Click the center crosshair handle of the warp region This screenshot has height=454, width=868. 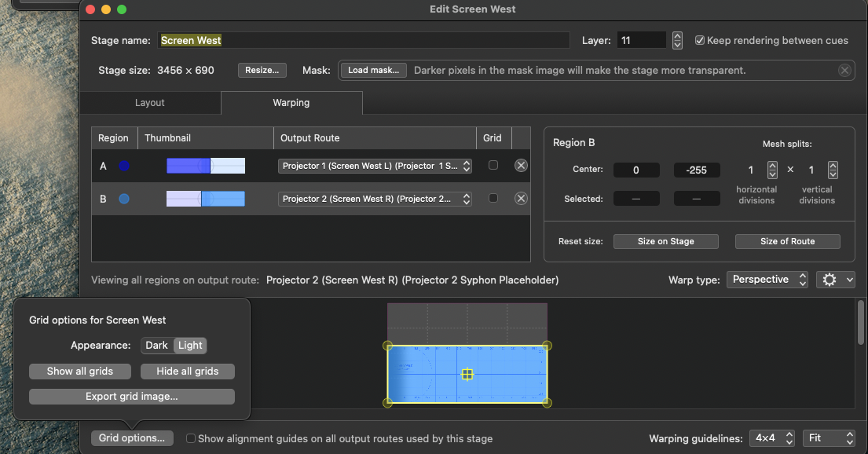467,375
